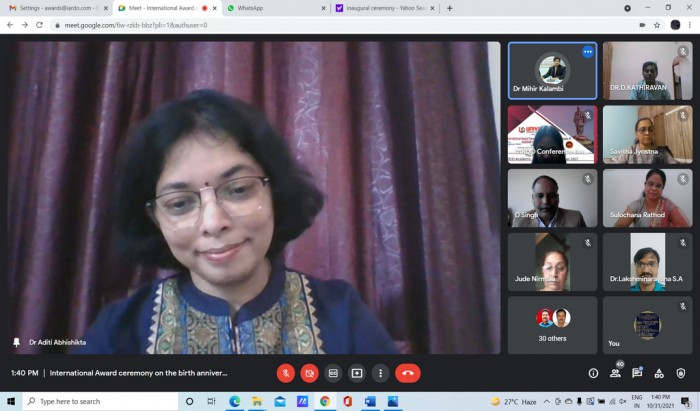Turn on camera in Meet controls

(309, 373)
